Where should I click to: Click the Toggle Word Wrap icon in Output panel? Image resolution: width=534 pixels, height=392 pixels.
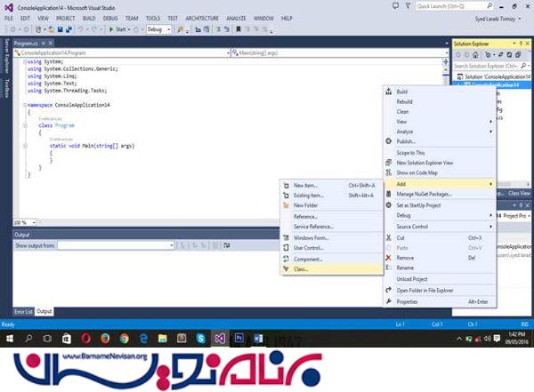pos(227,245)
